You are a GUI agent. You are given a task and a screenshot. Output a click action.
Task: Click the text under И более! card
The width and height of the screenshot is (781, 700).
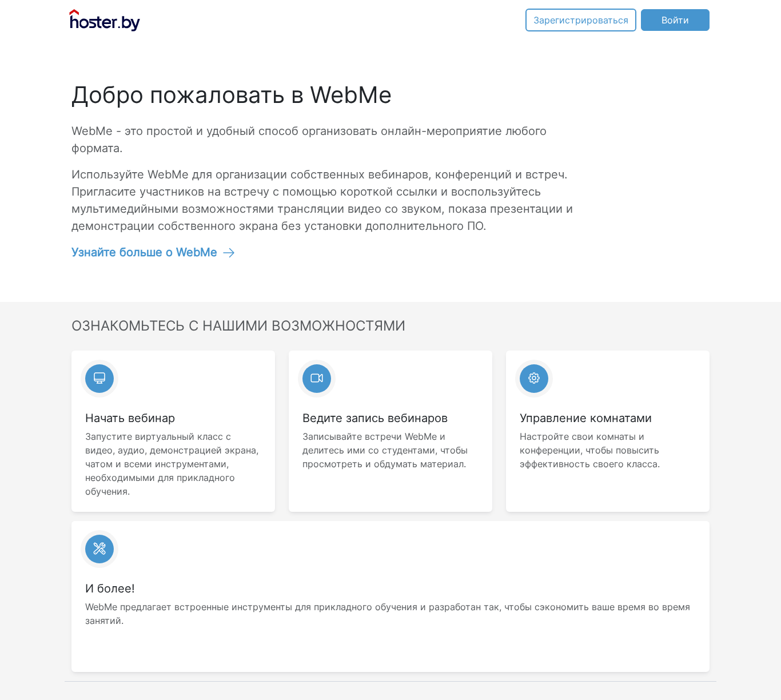388,614
